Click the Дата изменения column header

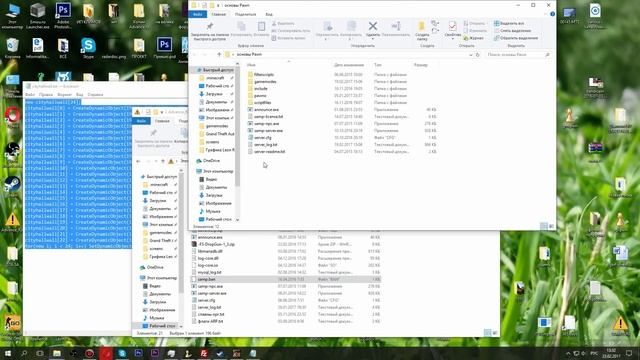pos(349,65)
